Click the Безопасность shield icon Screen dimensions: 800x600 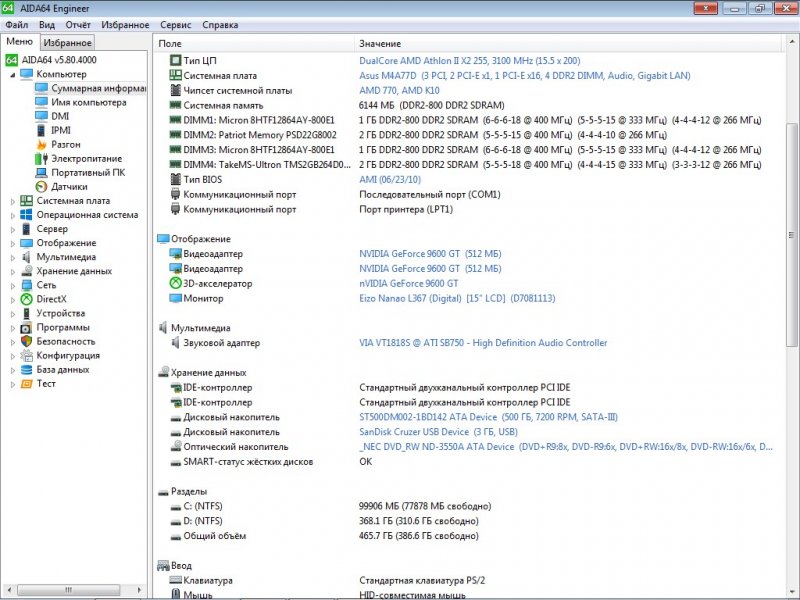(27, 341)
